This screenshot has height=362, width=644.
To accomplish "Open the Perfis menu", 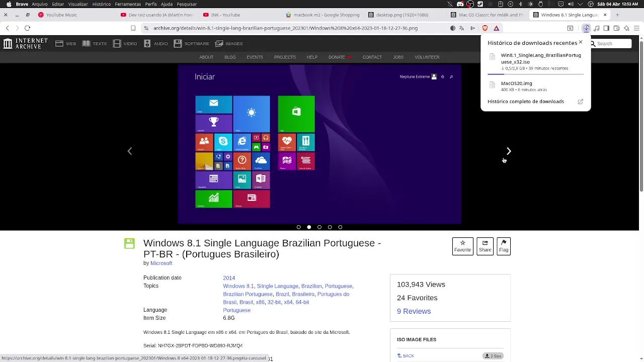I will click(x=151, y=4).
